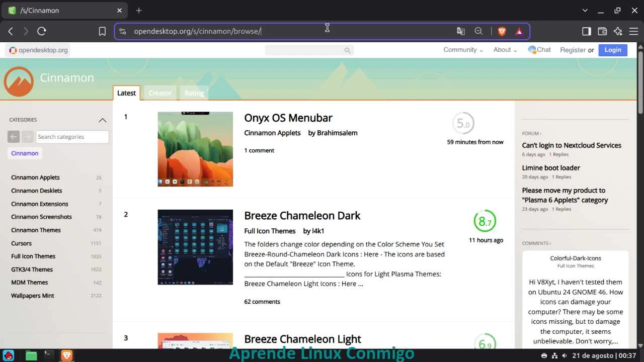Click the round Cinnamon store logo
This screenshot has height=362, width=644.
(19, 81)
